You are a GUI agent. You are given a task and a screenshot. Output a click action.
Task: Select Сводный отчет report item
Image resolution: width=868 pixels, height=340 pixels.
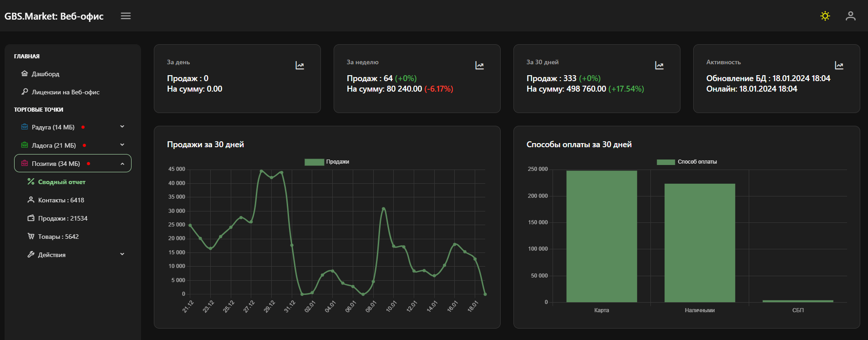coord(61,182)
